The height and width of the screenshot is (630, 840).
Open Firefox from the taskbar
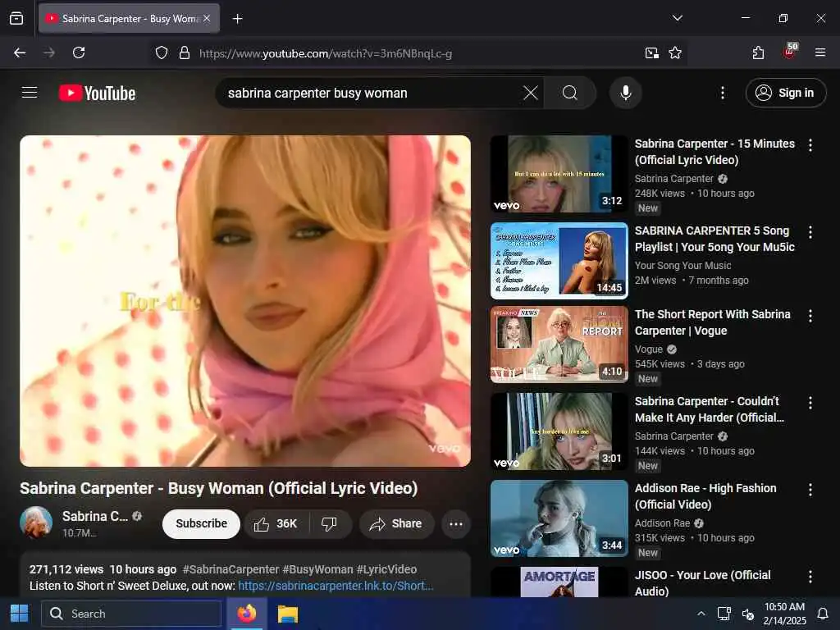click(247, 614)
